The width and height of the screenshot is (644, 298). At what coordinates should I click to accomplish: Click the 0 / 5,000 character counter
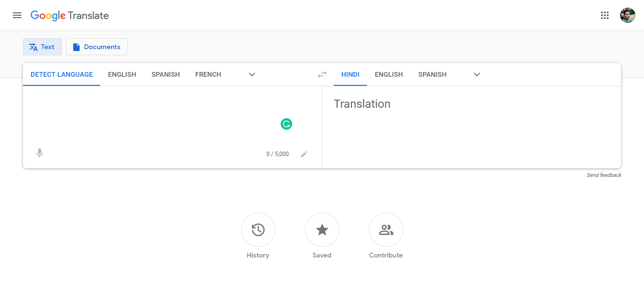click(x=277, y=154)
